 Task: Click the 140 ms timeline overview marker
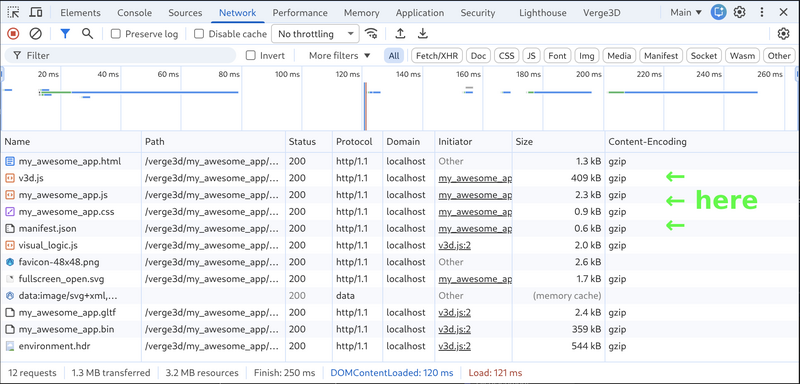(x=409, y=74)
